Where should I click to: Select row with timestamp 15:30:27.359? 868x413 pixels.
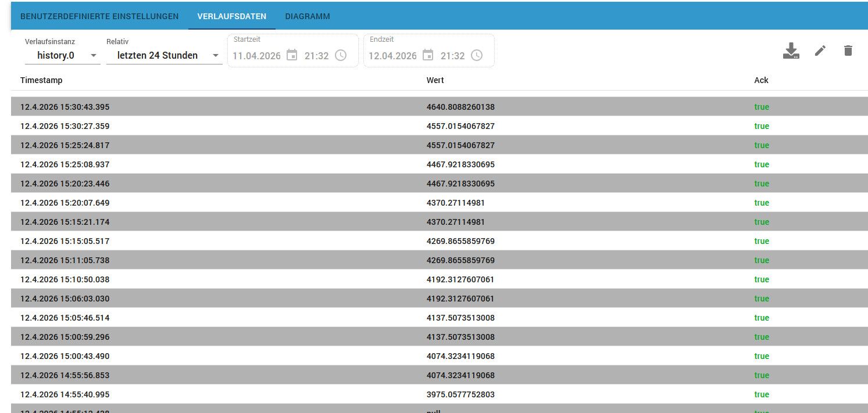[x=440, y=126]
